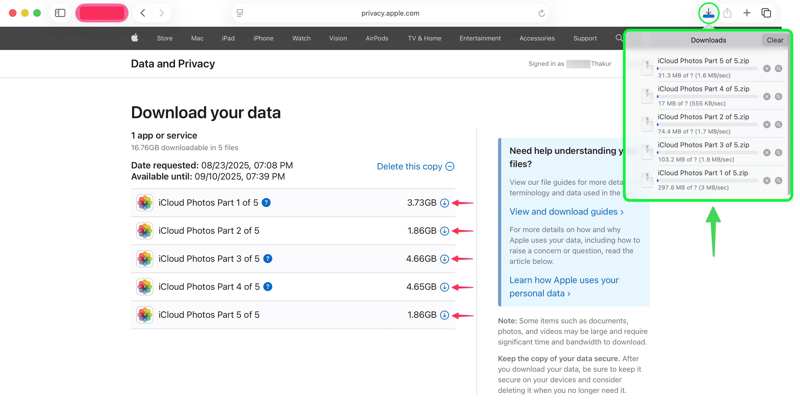
Task: Show Part 5 of 5.zip in Finder
Action: 778,68
